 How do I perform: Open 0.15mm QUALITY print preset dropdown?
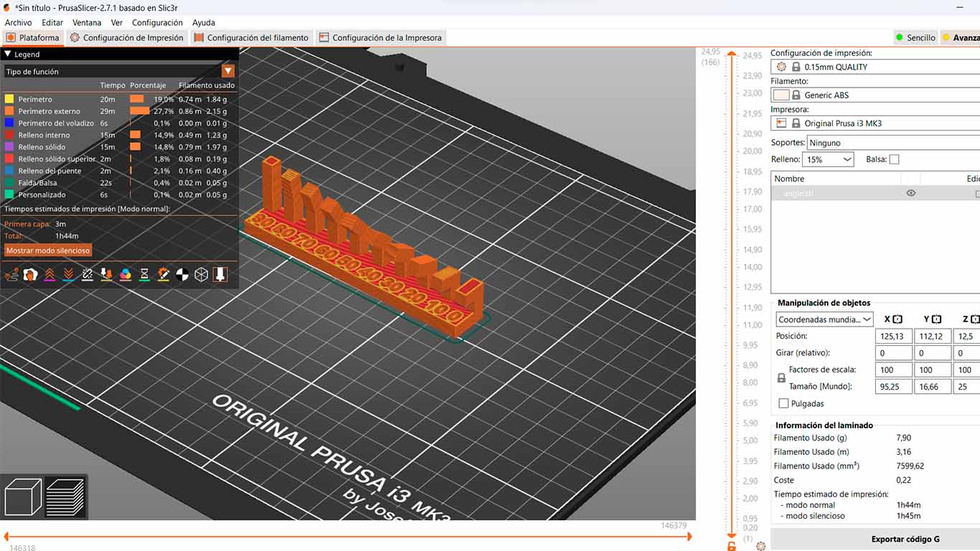pos(875,67)
